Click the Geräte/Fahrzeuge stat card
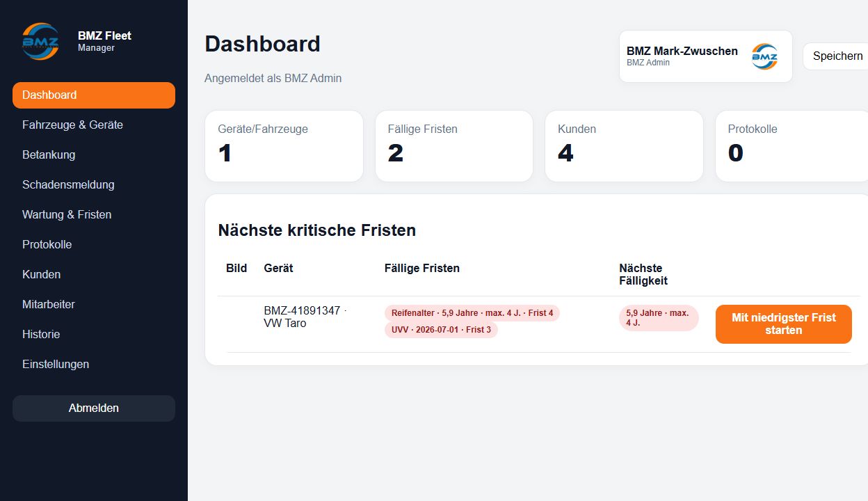The width and height of the screenshot is (868, 501). [284, 146]
